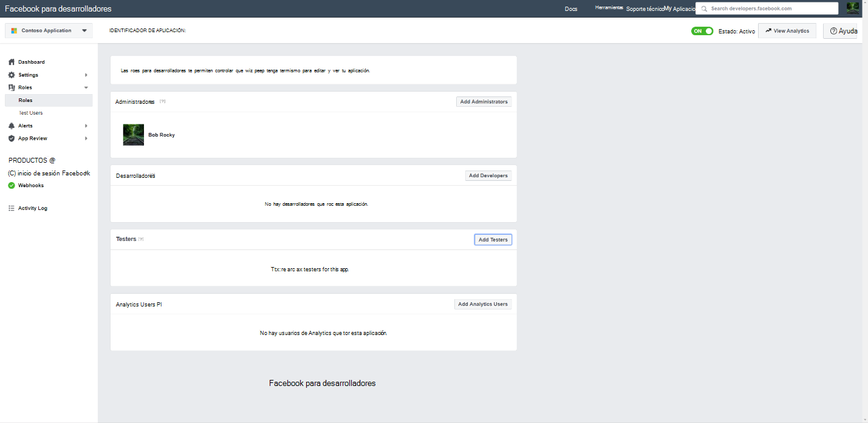The image size is (868, 423).
Task: Click the Ayuda help button
Action: point(840,31)
